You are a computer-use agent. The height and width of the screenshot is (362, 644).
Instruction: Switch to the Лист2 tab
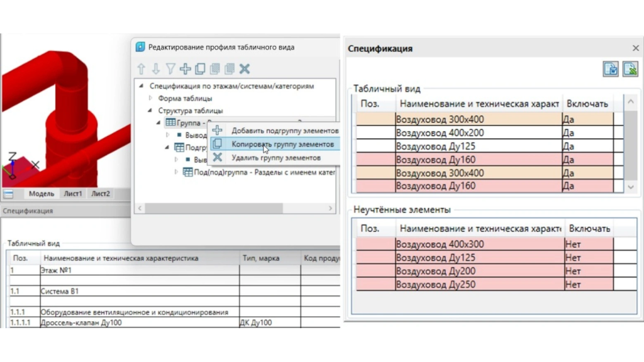(x=99, y=194)
